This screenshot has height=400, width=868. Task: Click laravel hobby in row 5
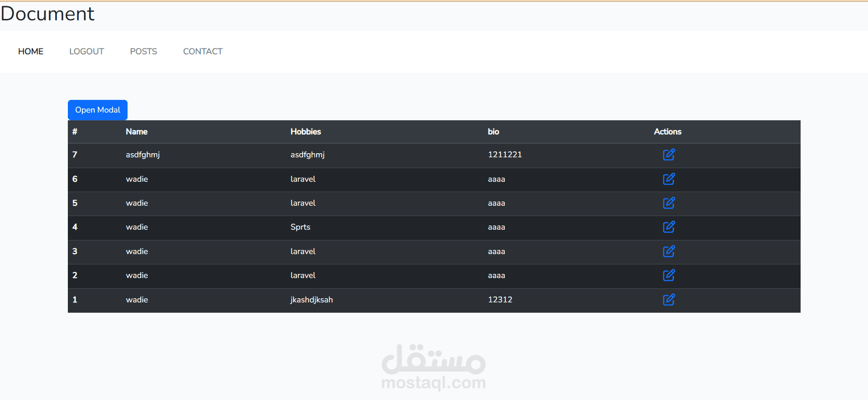tap(303, 203)
